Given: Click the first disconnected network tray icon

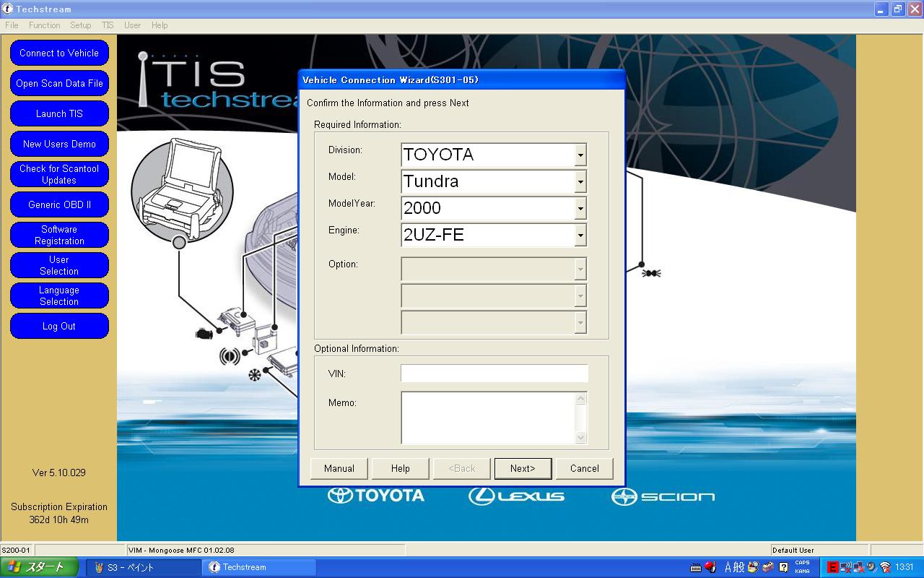Looking at the screenshot, I should coord(845,568).
